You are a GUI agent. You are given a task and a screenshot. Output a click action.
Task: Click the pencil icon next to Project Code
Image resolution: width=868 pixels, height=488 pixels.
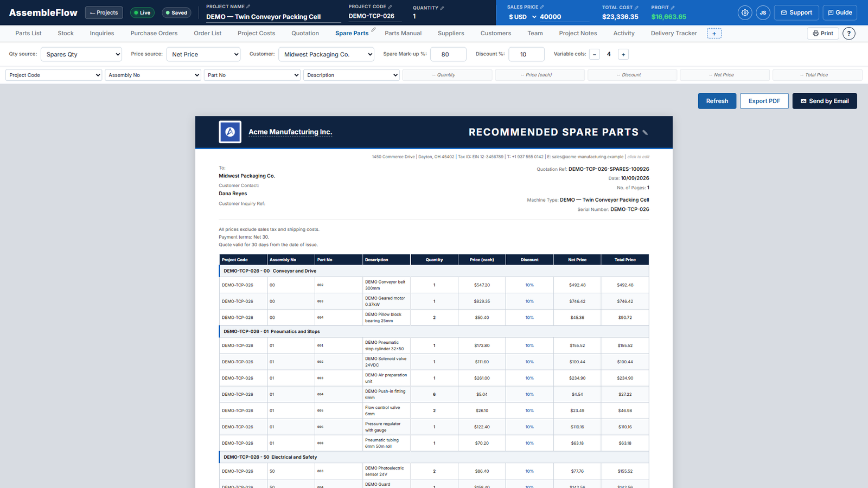(x=390, y=7)
